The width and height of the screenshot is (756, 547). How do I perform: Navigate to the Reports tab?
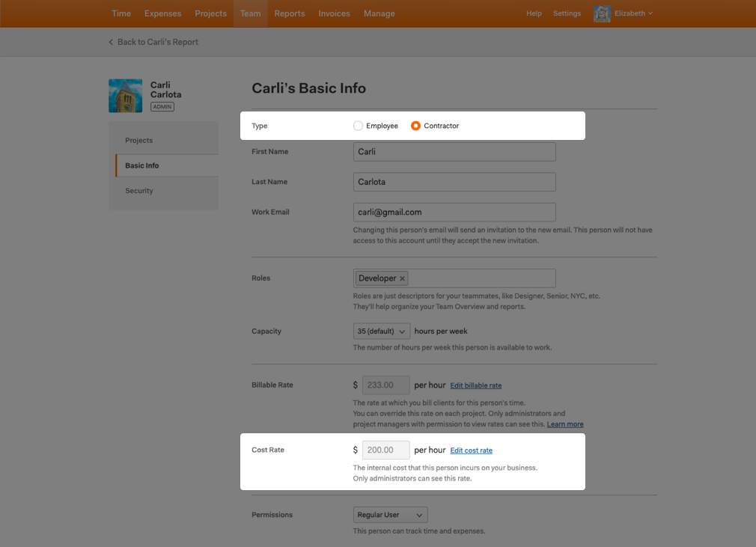[x=289, y=13]
